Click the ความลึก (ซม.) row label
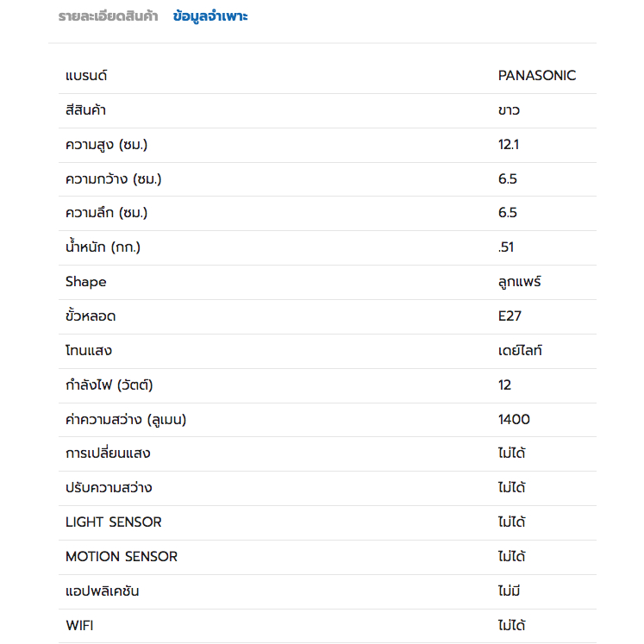This screenshot has width=644, height=644. coord(106,213)
